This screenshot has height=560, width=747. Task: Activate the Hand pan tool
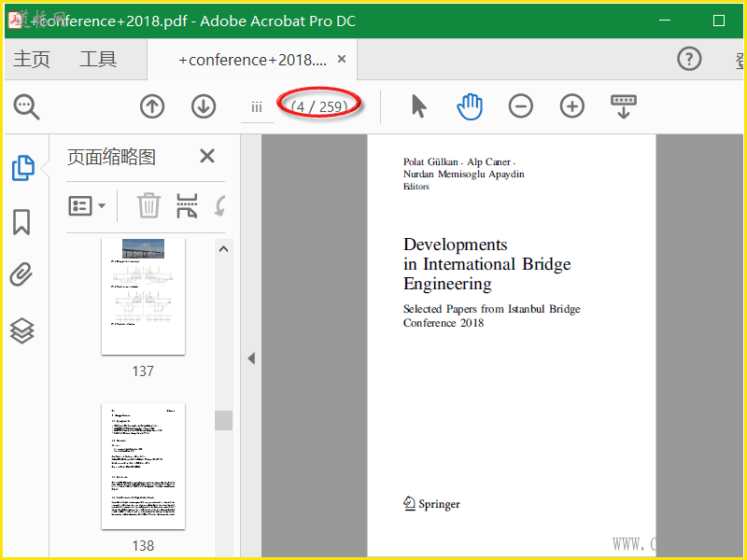point(470,106)
